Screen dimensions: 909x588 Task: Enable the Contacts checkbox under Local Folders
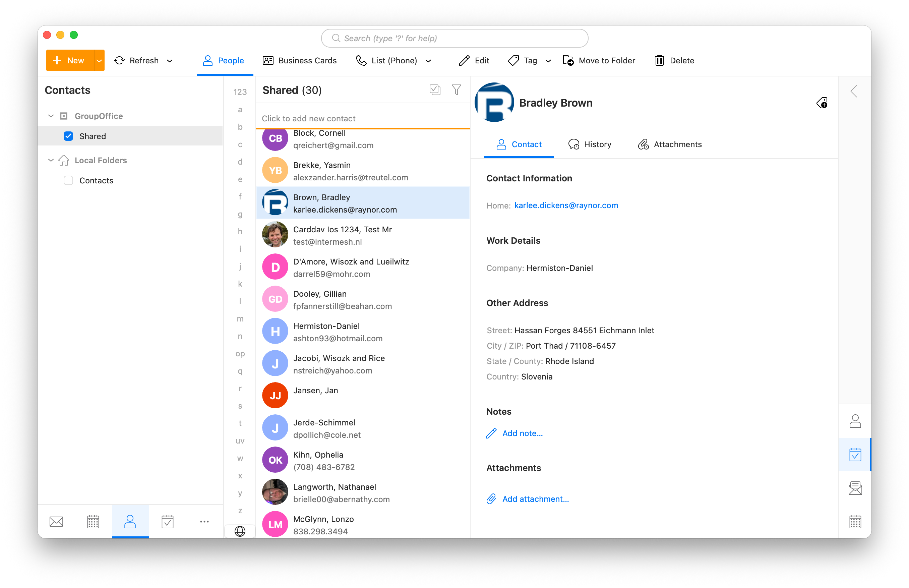(68, 180)
